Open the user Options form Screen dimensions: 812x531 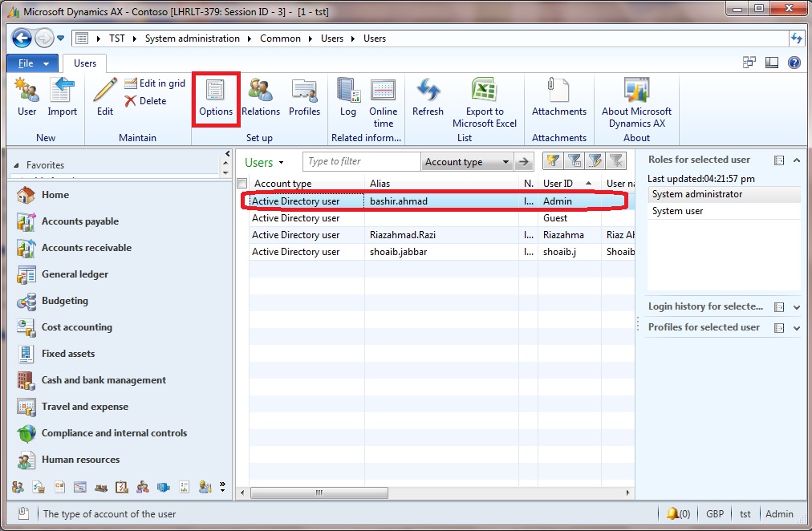click(x=216, y=99)
